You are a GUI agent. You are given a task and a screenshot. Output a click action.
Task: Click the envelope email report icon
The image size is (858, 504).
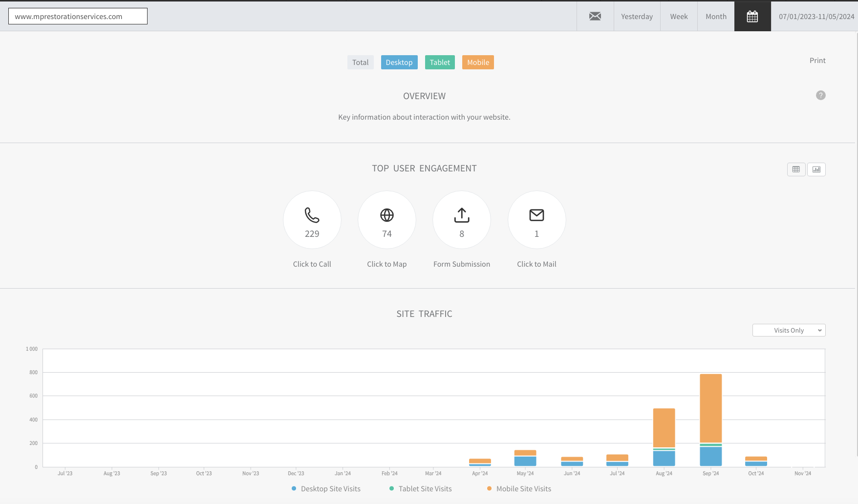point(595,16)
